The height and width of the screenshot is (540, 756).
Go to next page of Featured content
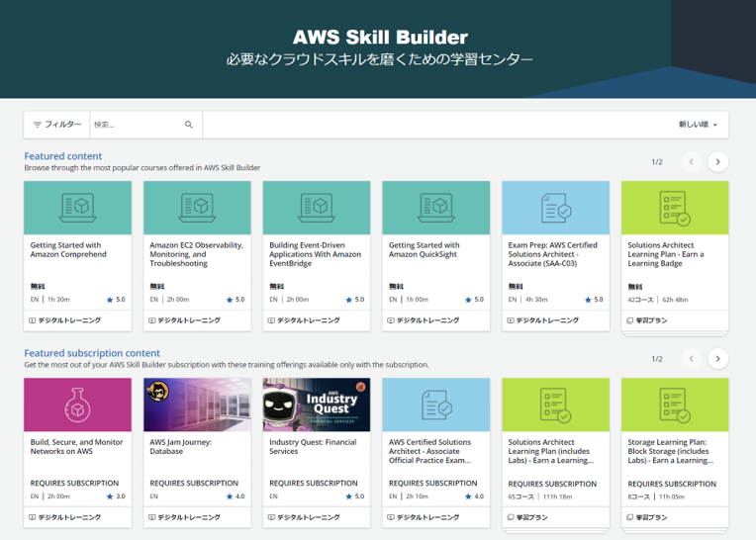718,162
